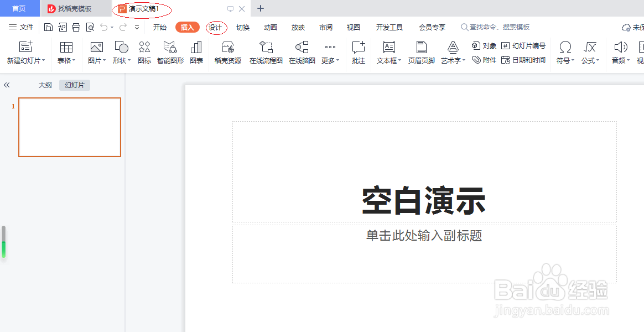The height and width of the screenshot is (332, 644).
Task: Insert a chart using the 图表 icon
Action: pyautogui.click(x=197, y=53)
